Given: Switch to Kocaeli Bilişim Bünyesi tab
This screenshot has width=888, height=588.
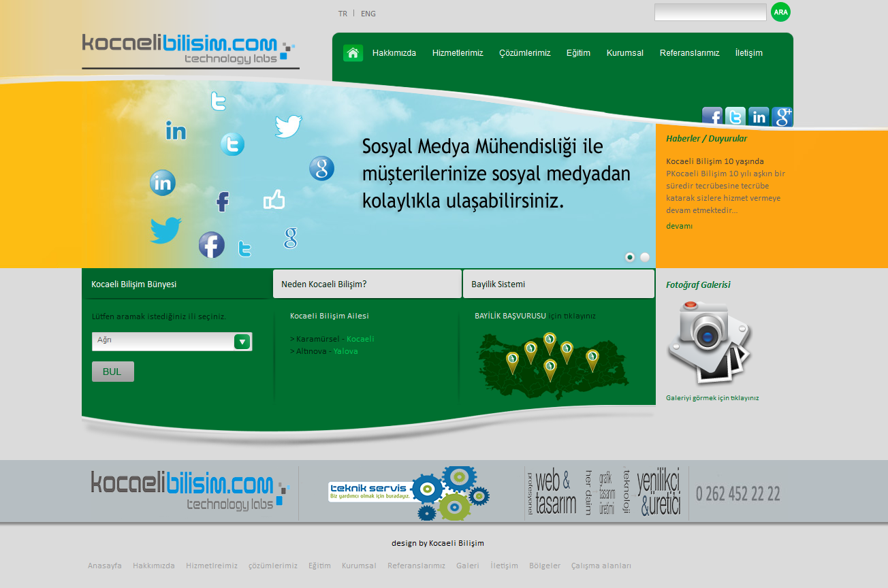Looking at the screenshot, I should coord(176,284).
